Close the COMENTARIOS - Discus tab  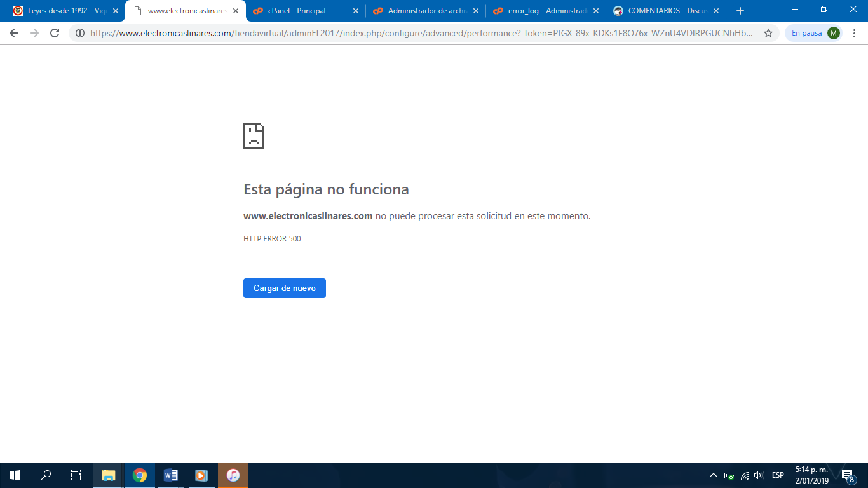(x=716, y=11)
